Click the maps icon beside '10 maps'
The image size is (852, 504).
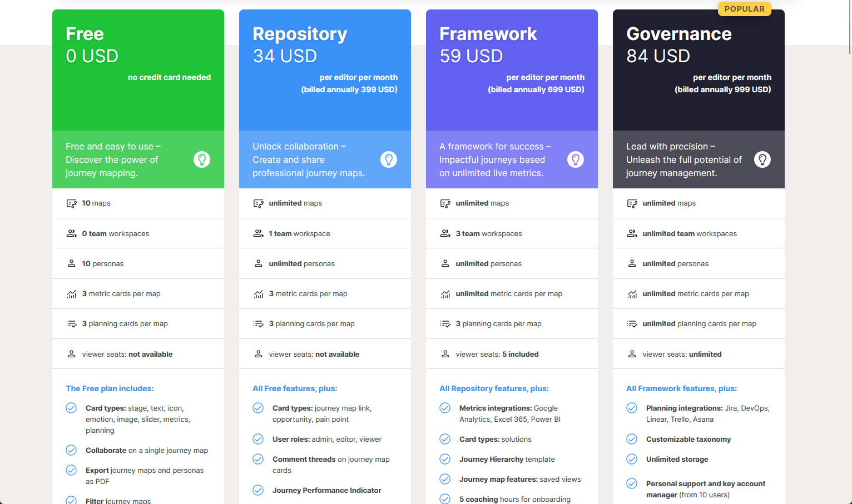pyautogui.click(x=72, y=203)
